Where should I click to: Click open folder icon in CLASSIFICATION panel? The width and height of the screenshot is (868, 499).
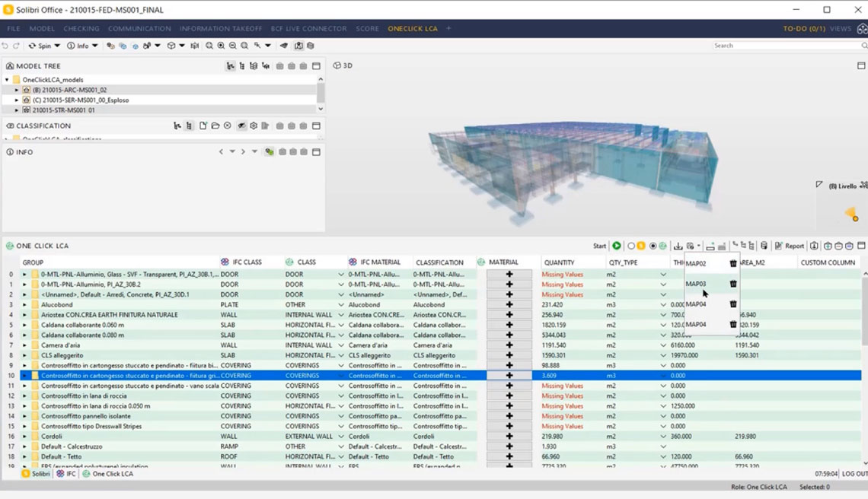(x=215, y=126)
